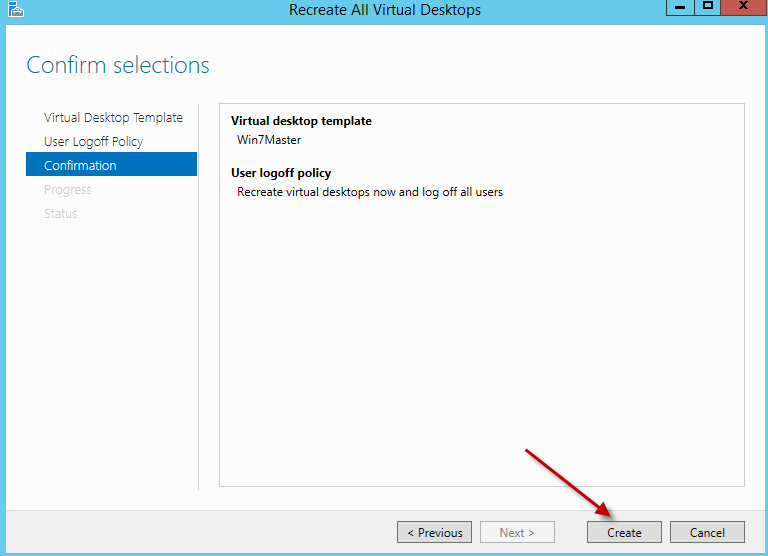Go back with the Previous button
This screenshot has height=556, width=768.
[x=434, y=533]
